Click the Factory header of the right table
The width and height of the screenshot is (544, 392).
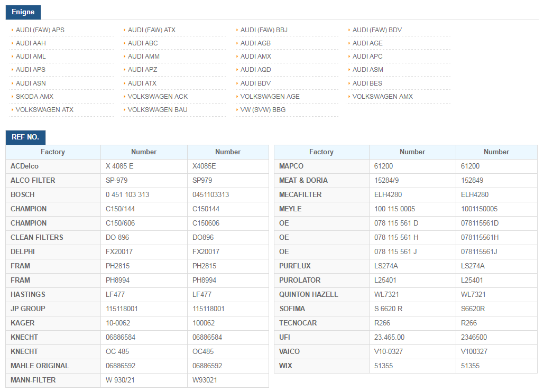(321, 152)
